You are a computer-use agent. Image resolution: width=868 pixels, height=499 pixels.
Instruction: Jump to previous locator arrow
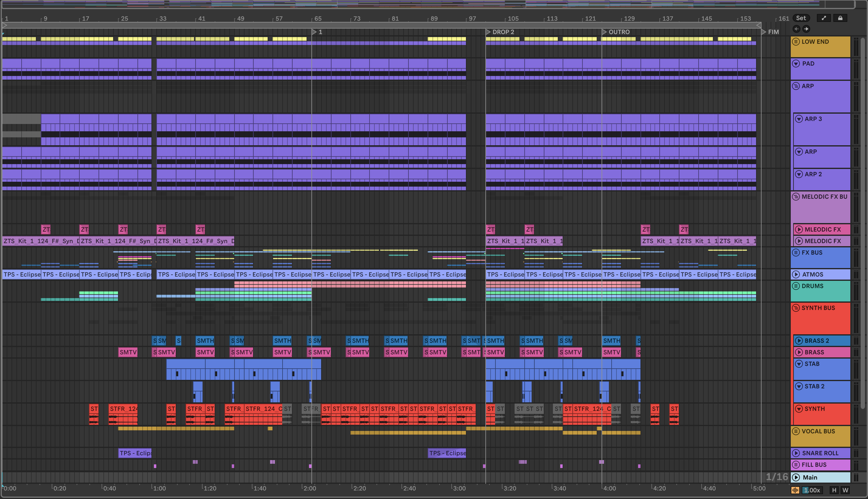point(796,29)
